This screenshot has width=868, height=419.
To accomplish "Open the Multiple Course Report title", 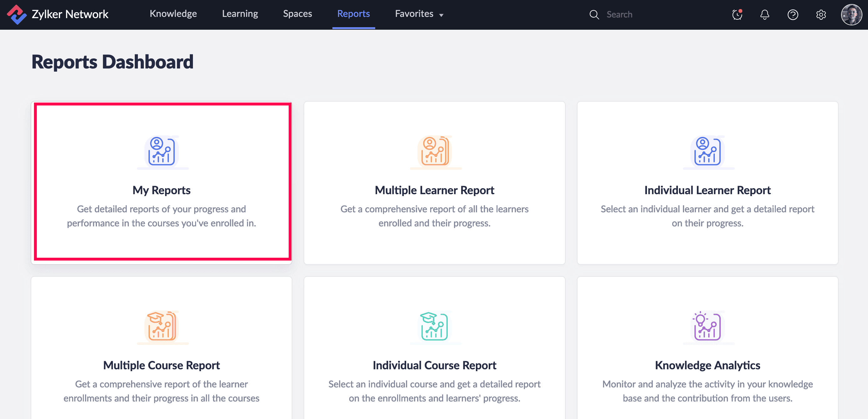I will tap(161, 365).
